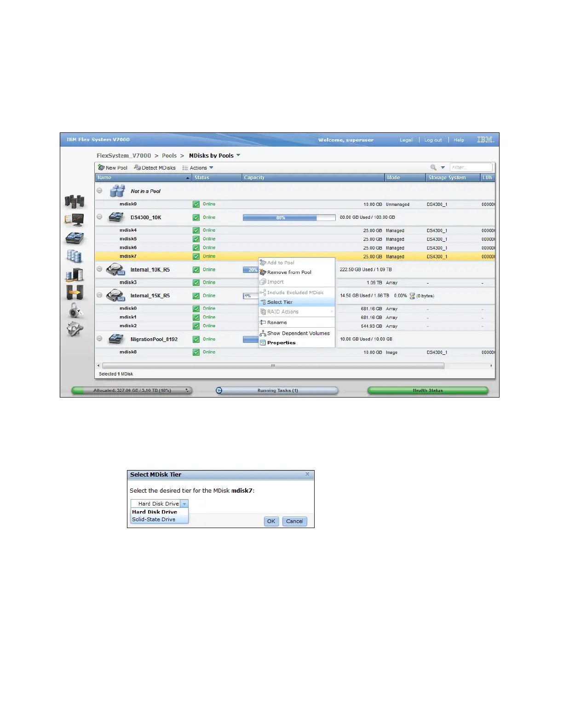Click the online status icon for mdisk8
This screenshot has width=563, height=728.
click(196, 352)
